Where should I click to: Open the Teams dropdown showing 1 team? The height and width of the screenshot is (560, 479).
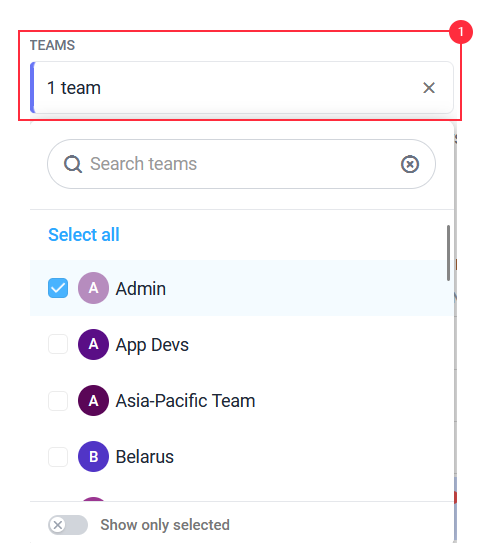click(242, 88)
